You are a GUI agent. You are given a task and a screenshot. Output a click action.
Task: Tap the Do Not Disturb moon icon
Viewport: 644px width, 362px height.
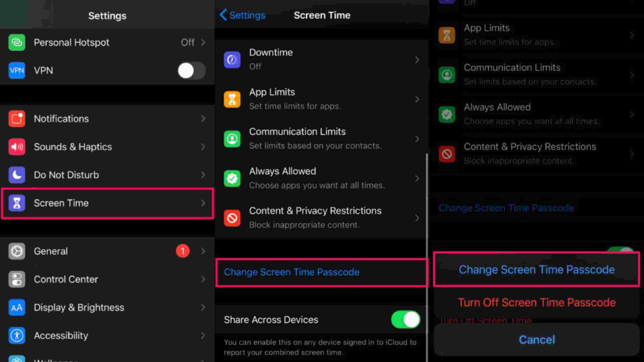pos(17,175)
